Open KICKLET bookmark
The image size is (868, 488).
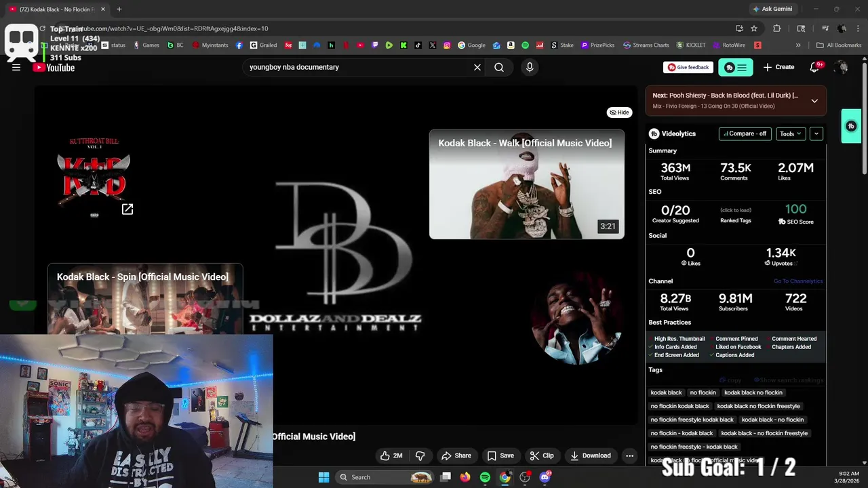tap(691, 45)
